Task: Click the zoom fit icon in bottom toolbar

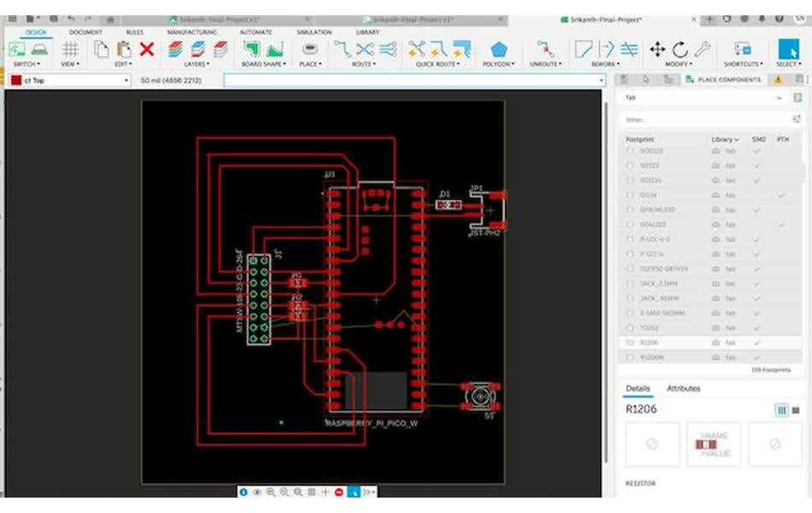Action: pyautogui.click(x=295, y=492)
